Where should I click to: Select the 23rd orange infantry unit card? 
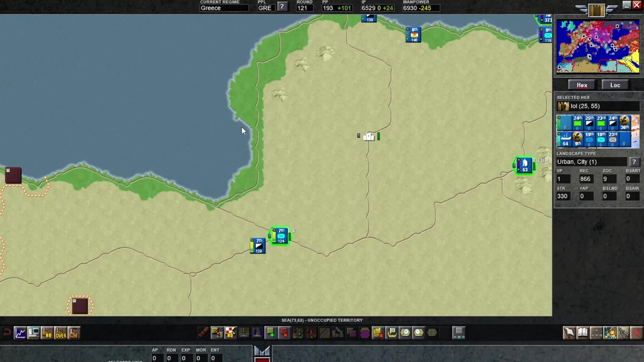(x=613, y=139)
